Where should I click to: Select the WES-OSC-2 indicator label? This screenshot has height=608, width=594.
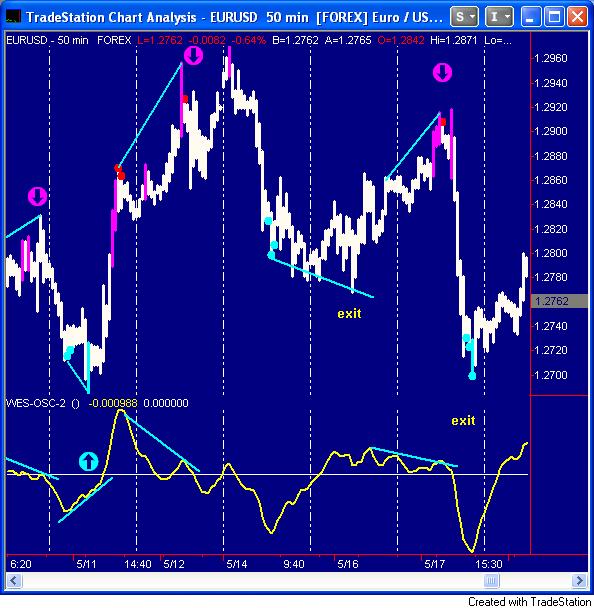click(x=35, y=403)
